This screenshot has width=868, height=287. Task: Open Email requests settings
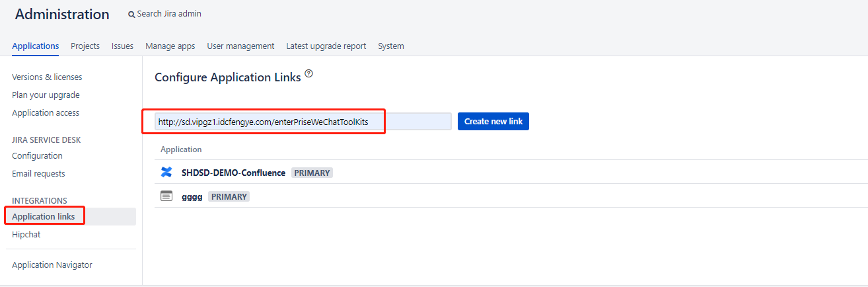(x=38, y=174)
